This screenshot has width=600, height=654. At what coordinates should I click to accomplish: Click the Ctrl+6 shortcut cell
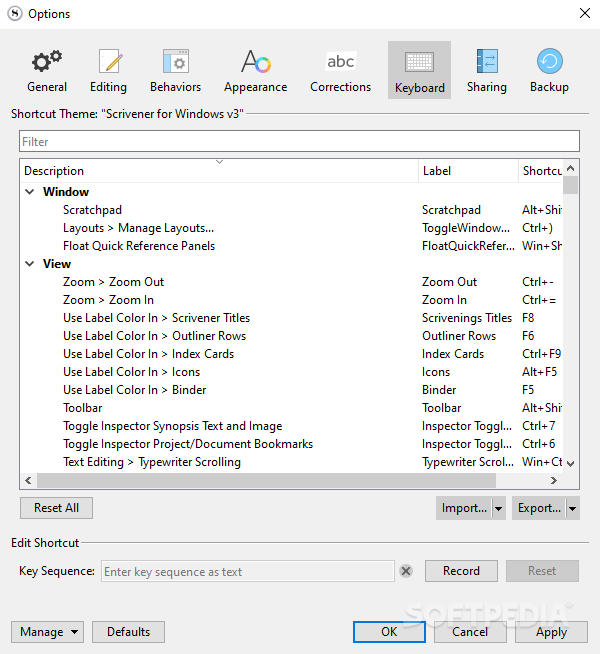(538, 444)
